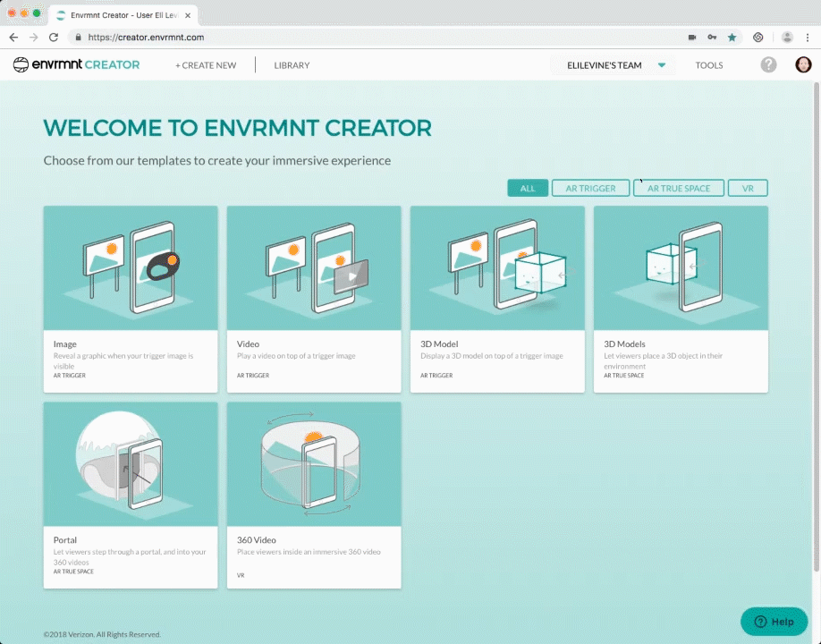The height and width of the screenshot is (644, 821).
Task: Click the AR TRUE SPACE tag on 3D Models card
Action: coord(624,376)
